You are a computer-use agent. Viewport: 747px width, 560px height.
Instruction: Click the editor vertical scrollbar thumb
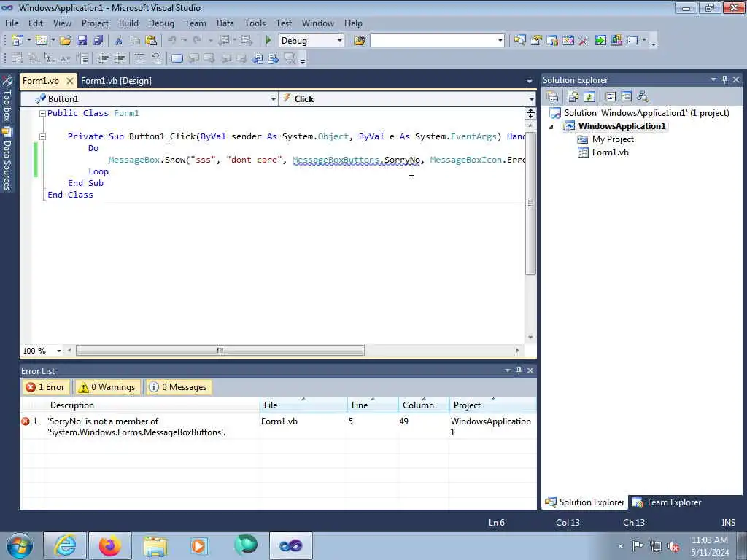[x=530, y=204]
